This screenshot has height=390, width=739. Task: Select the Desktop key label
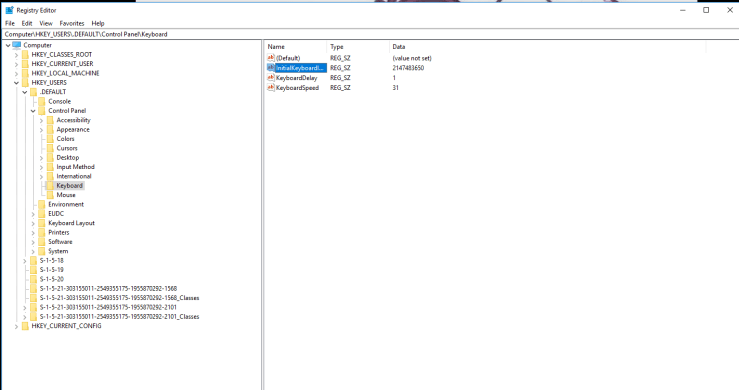[68, 158]
